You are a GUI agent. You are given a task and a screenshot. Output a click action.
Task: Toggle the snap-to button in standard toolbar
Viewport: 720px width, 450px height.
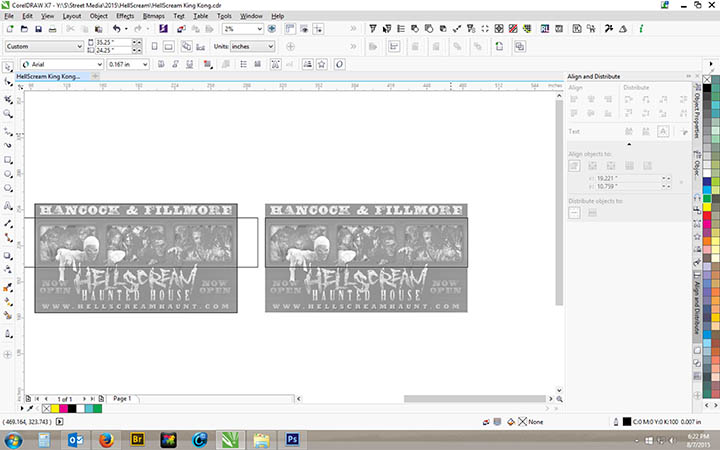click(x=318, y=29)
